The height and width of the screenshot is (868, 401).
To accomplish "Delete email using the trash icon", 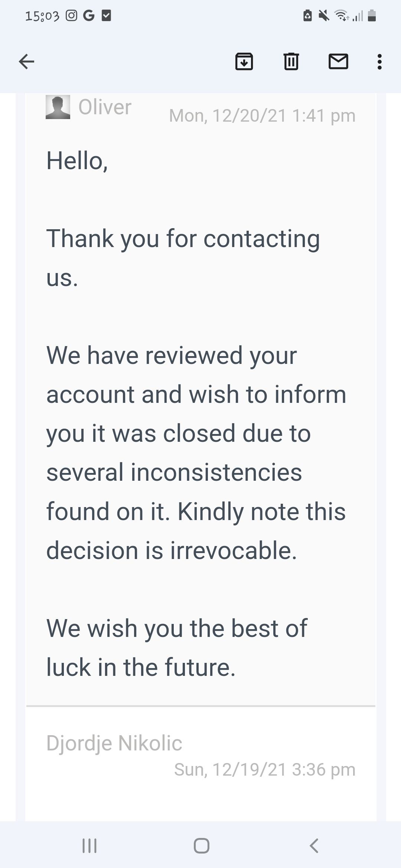I will pyautogui.click(x=291, y=62).
